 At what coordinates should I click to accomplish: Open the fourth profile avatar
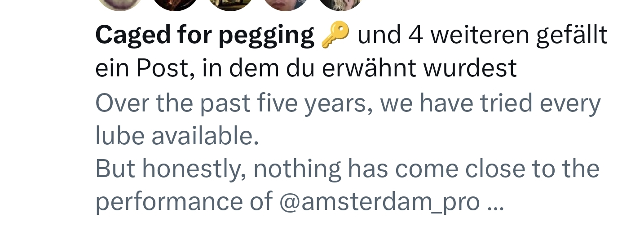click(285, 4)
